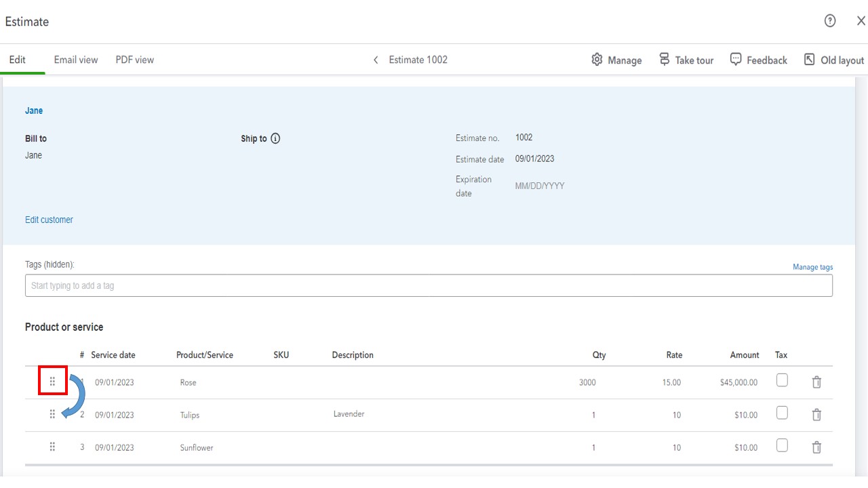
Task: Click the Manage gear icon
Action: pos(597,60)
